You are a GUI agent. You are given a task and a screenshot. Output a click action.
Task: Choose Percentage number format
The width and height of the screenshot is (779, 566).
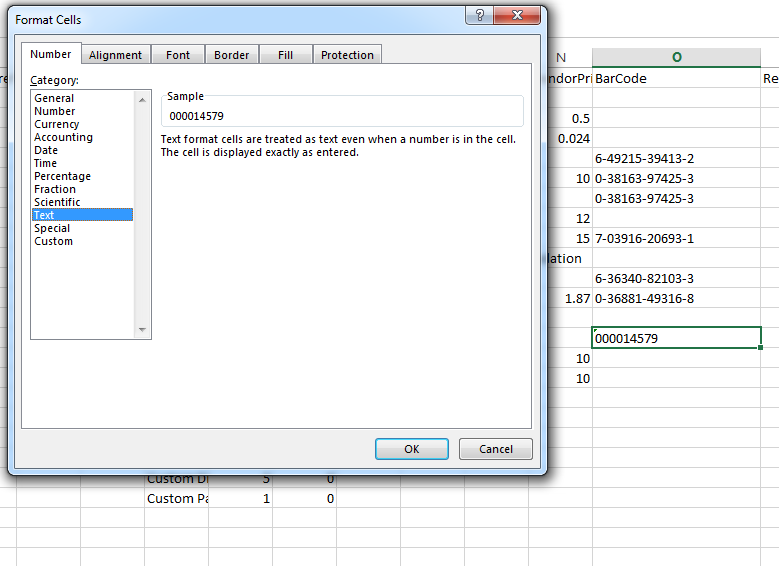tap(62, 176)
